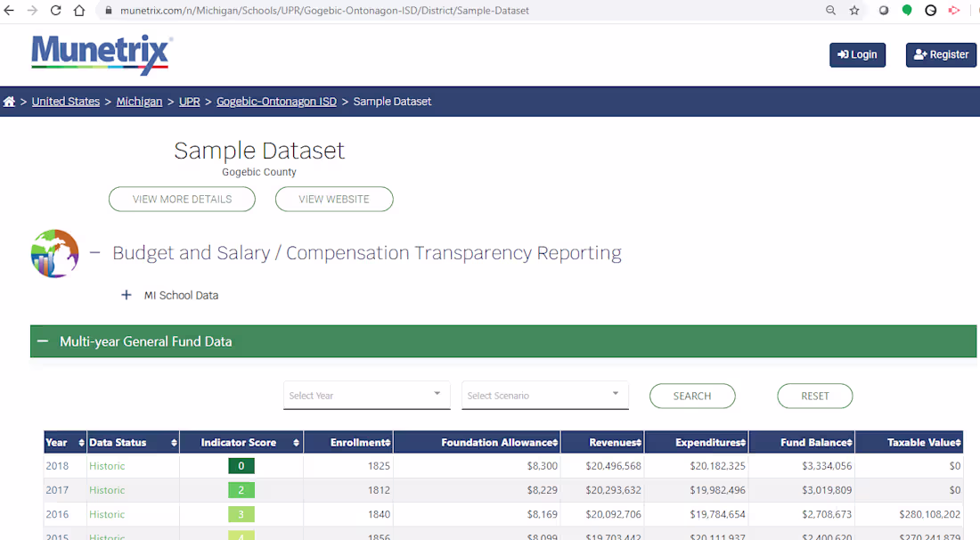Click View Website button
The image size is (980, 540).
334,199
